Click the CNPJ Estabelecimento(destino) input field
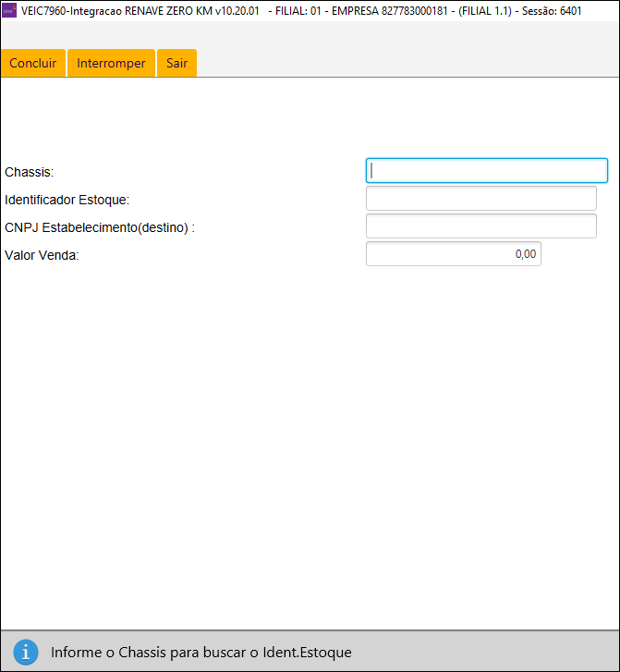 tap(481, 226)
